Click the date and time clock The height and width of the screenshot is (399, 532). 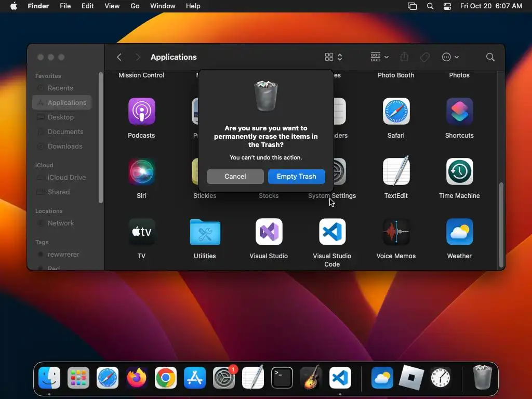pos(491,6)
